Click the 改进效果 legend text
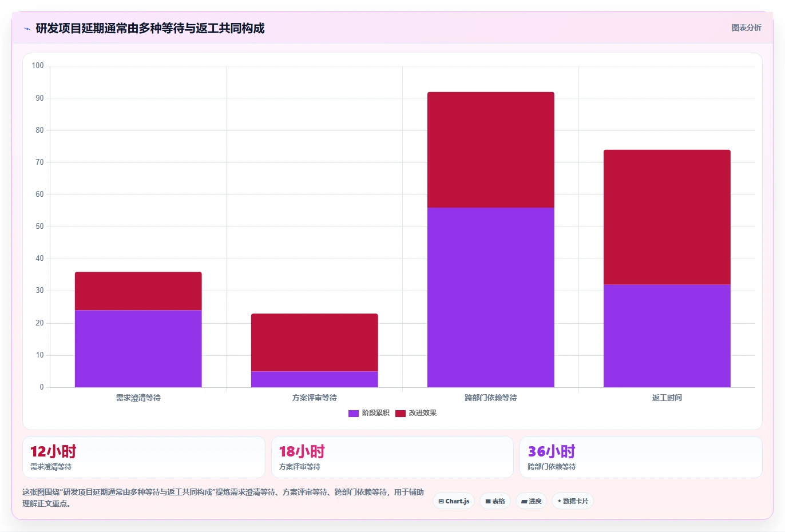The width and height of the screenshot is (785, 532). click(x=423, y=413)
